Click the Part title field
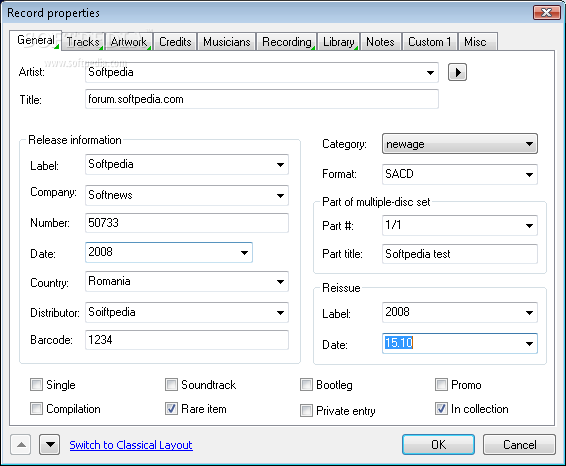 click(460, 254)
